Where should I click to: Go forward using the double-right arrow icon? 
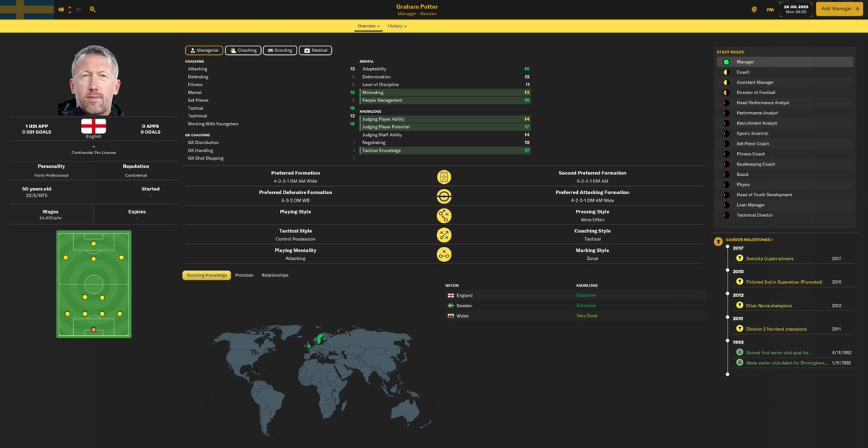[78, 9]
